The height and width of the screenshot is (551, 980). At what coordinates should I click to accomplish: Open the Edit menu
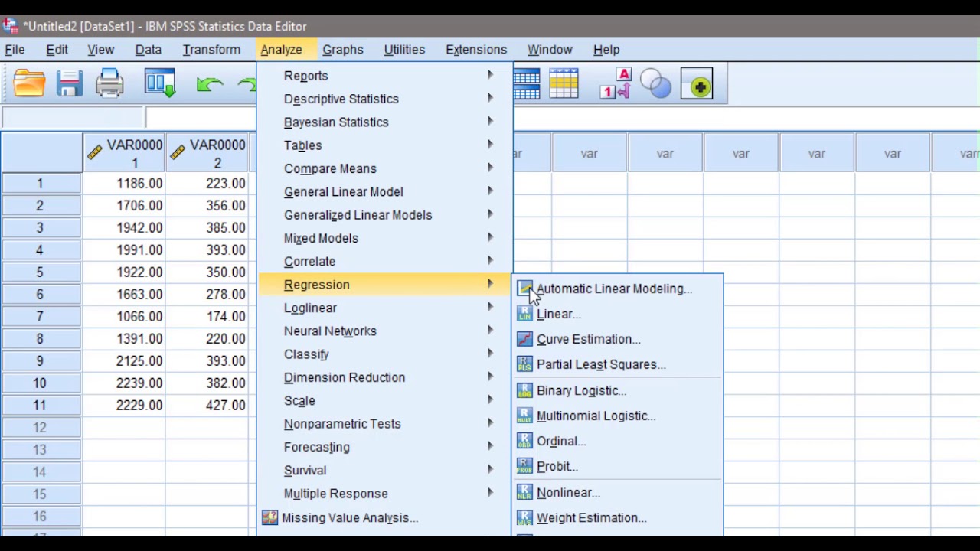click(57, 50)
